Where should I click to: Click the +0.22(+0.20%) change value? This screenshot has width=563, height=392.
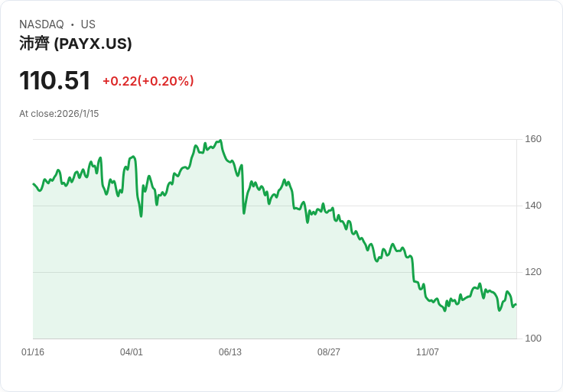click(148, 81)
